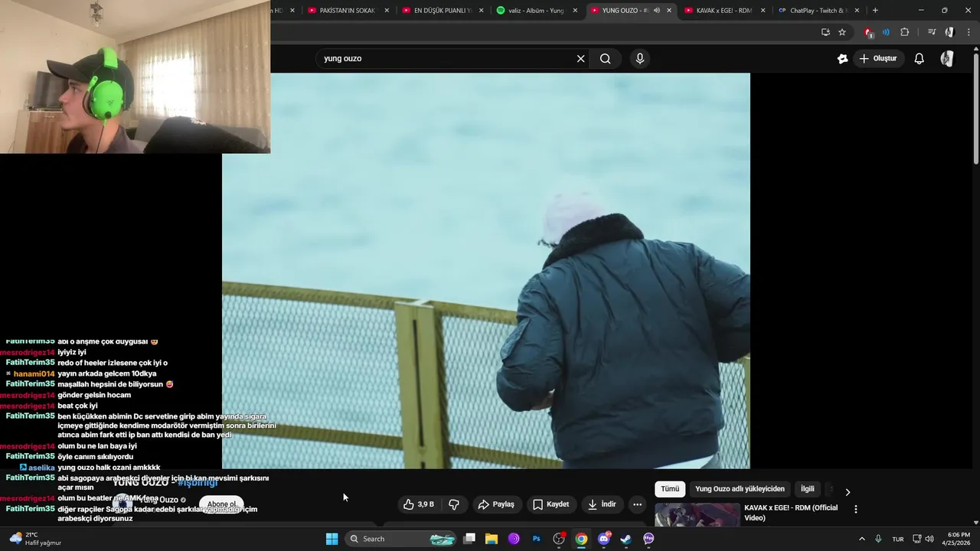
Task: Open Task View on taskbar
Action: [x=469, y=539]
